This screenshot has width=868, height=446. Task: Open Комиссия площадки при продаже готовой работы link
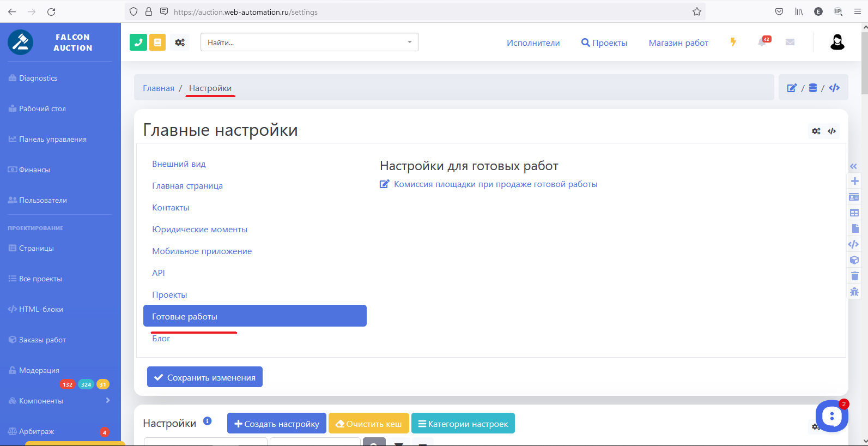[495, 184]
